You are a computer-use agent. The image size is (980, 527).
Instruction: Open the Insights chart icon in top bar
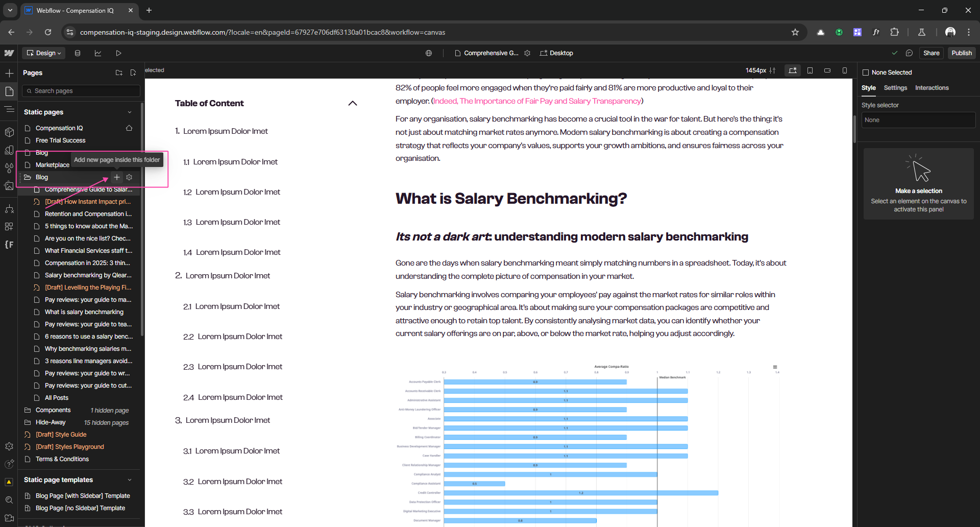click(x=98, y=53)
